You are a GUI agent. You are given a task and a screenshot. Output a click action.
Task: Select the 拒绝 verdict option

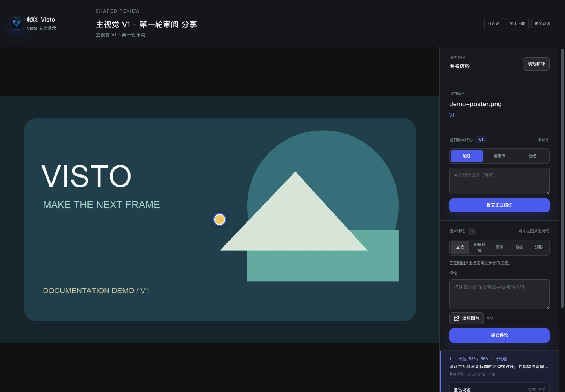(x=532, y=156)
